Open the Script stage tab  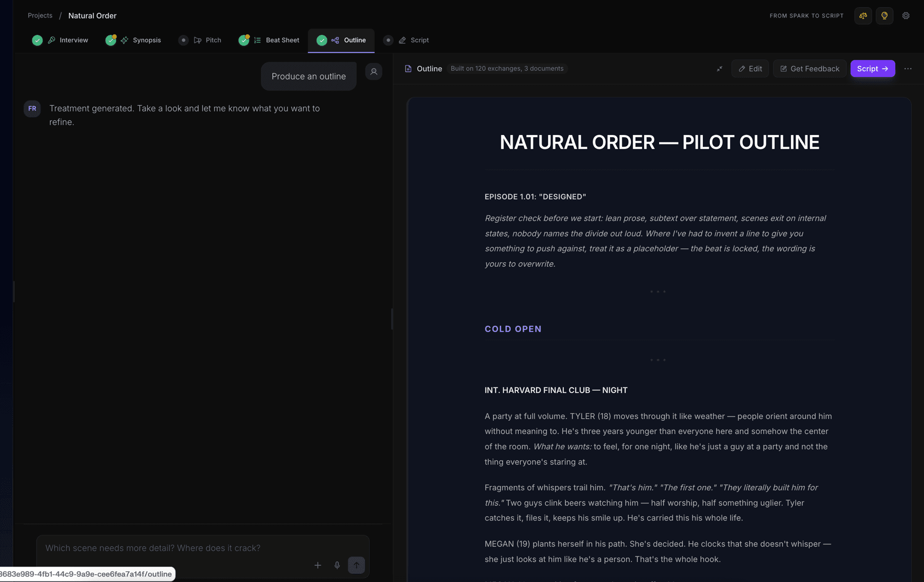pyautogui.click(x=406, y=40)
